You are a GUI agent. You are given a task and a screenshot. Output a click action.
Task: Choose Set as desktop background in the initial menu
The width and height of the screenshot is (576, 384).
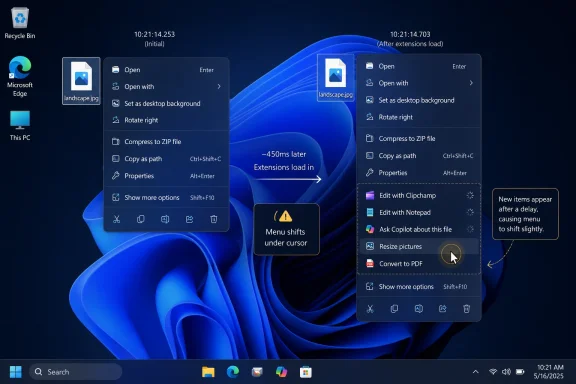pos(166,104)
